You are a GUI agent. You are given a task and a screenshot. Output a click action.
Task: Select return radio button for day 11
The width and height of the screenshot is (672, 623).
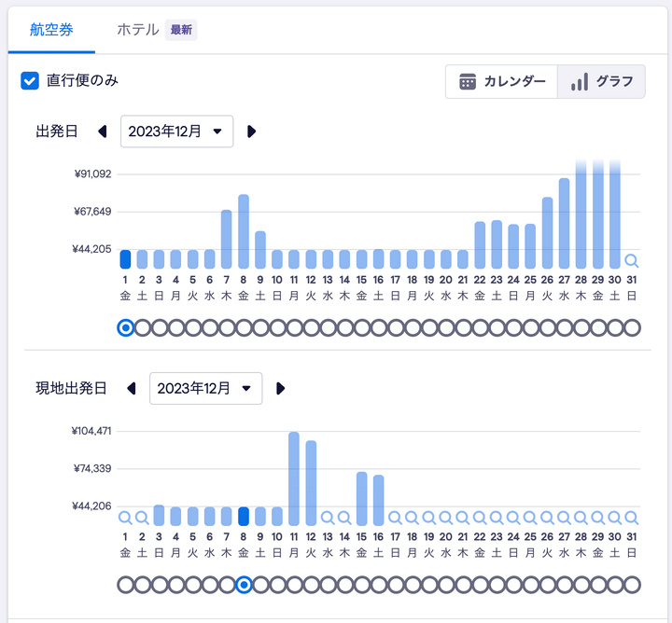[294, 585]
